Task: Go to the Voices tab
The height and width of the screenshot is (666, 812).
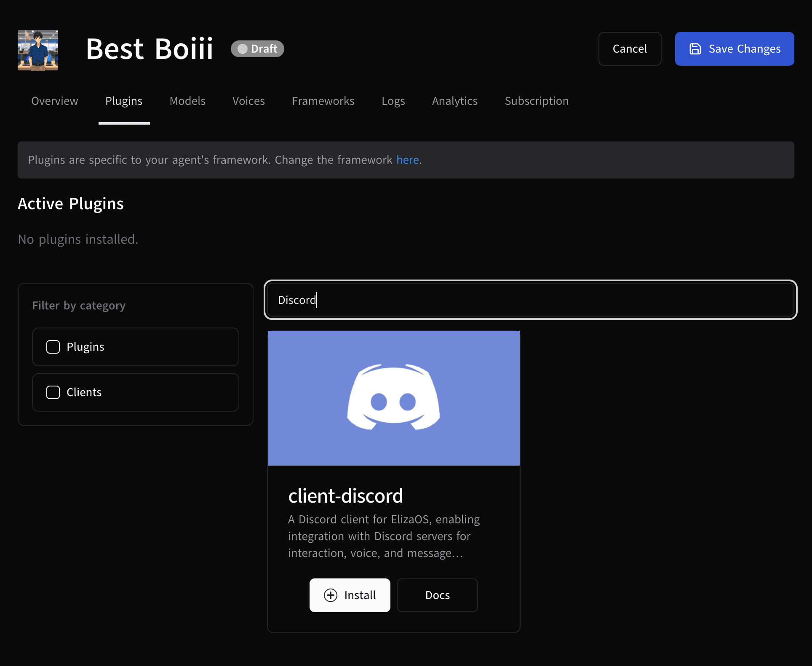Action: point(248,101)
